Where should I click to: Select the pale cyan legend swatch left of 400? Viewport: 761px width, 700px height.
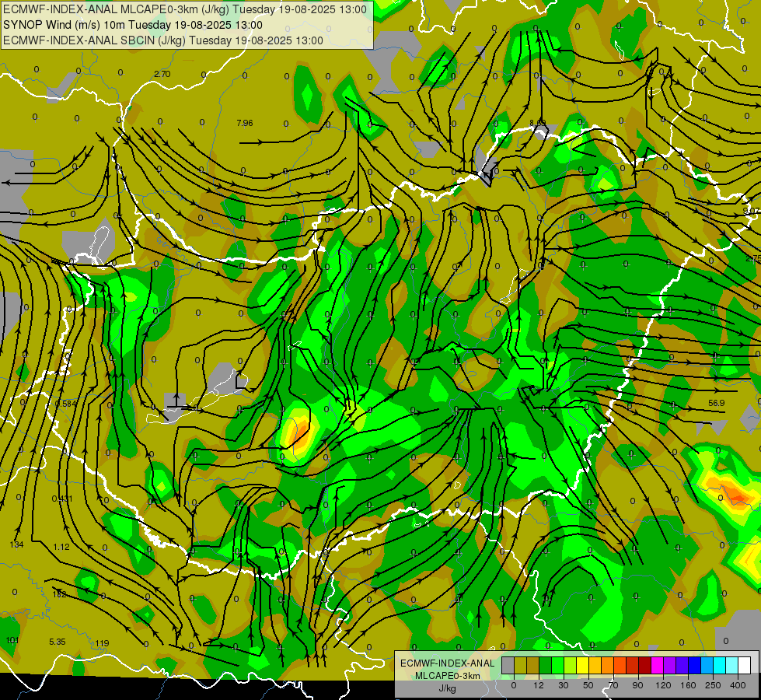(x=732, y=665)
